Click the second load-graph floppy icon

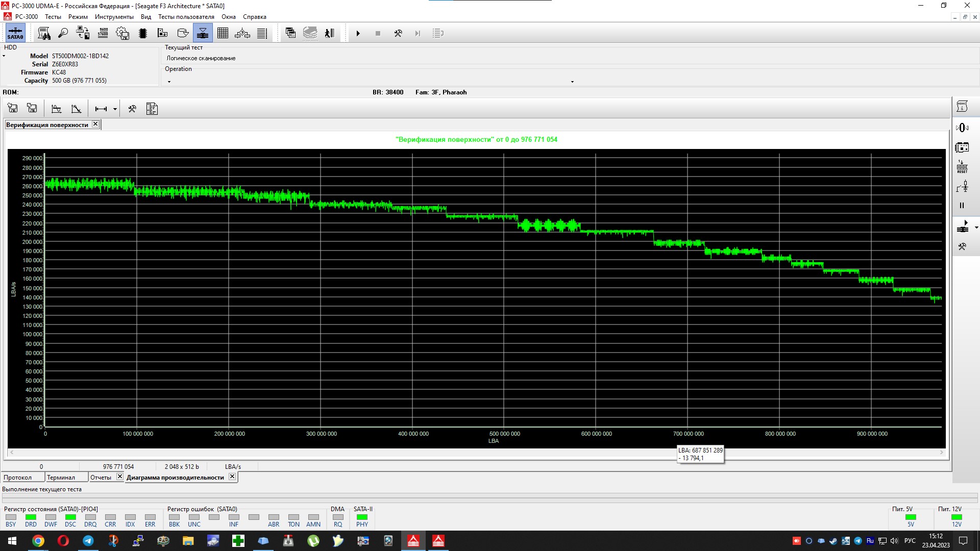point(32,108)
